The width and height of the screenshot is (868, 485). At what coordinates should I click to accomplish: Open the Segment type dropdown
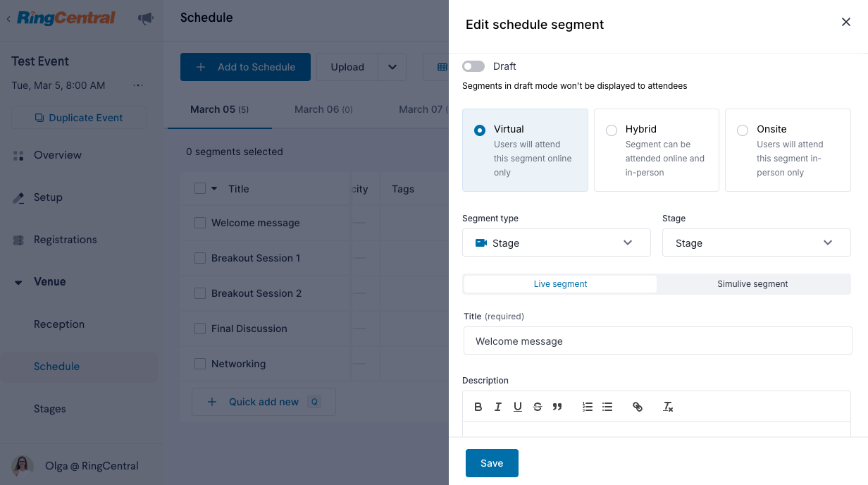coord(557,242)
